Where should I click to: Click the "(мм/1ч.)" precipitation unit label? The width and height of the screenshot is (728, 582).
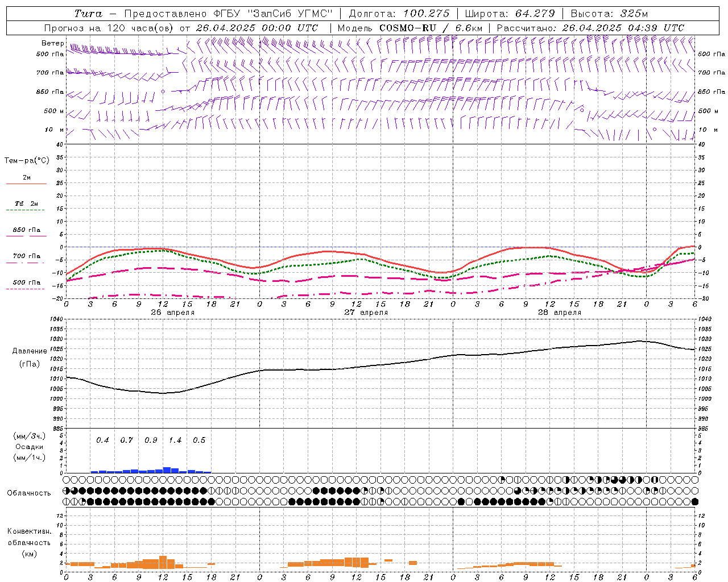point(30,458)
